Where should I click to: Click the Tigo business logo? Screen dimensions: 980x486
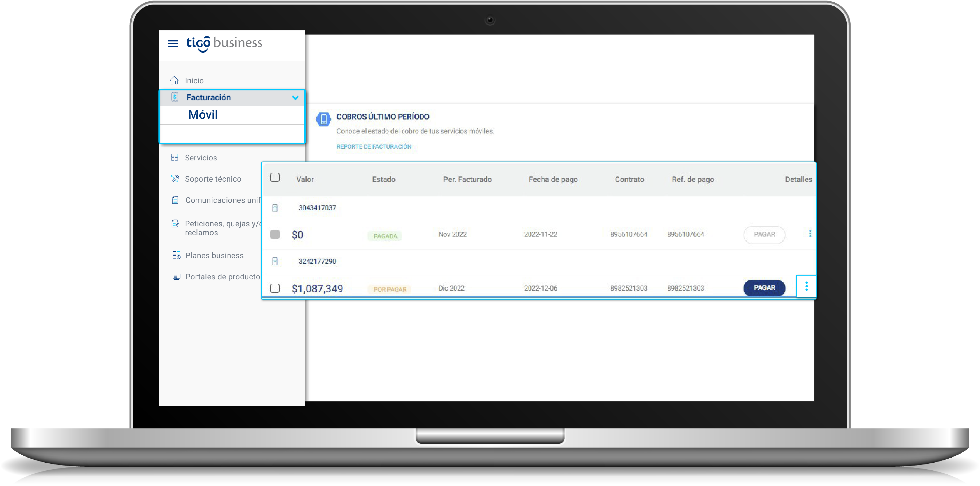click(x=224, y=44)
